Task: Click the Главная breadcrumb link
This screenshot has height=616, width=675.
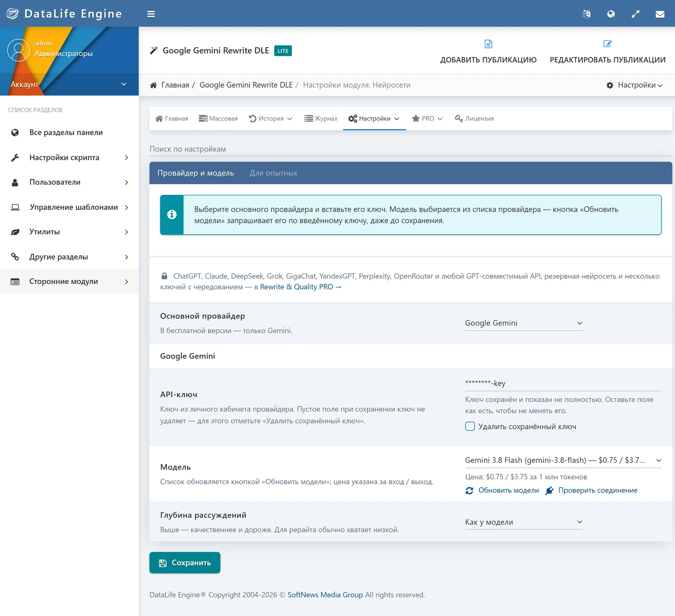Action: pyautogui.click(x=175, y=85)
